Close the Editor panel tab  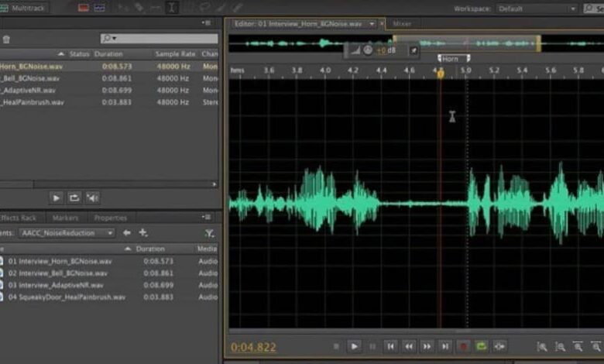[x=382, y=24]
